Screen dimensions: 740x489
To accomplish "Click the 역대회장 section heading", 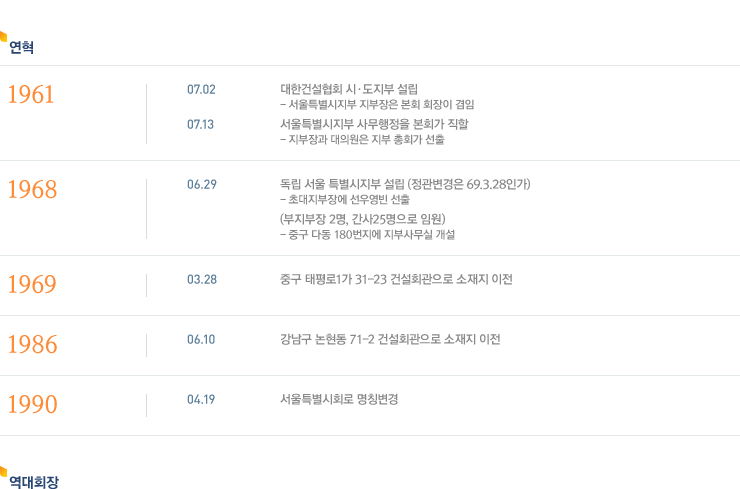I will (34, 482).
